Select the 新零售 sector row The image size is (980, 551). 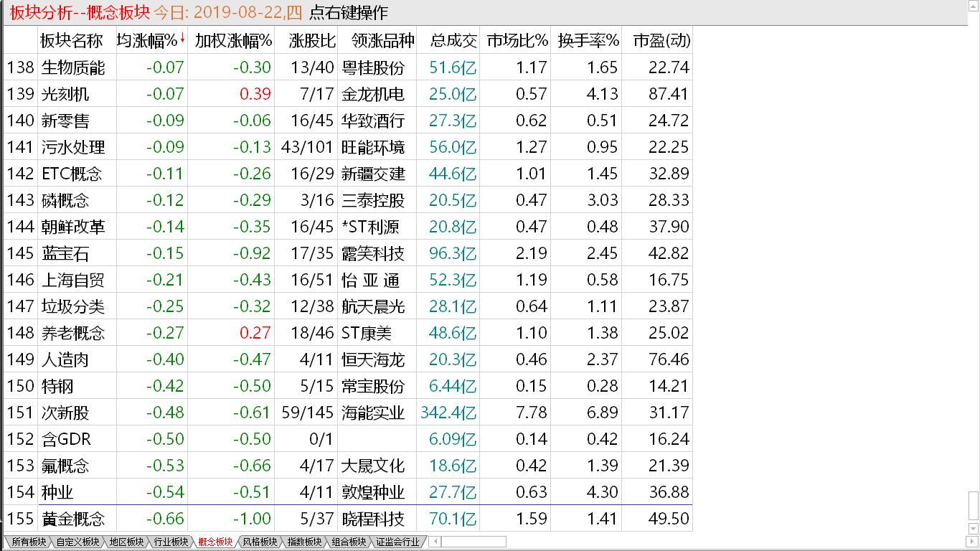tap(348, 121)
